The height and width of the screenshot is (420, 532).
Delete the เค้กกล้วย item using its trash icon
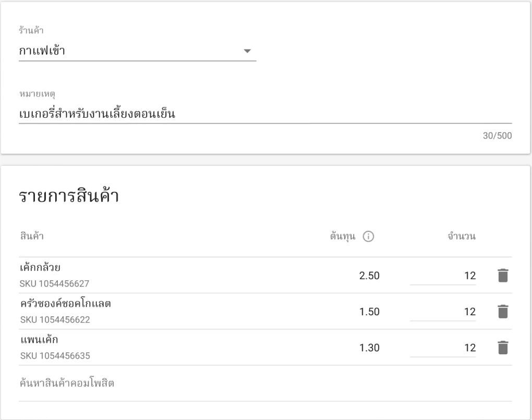pyautogui.click(x=502, y=275)
